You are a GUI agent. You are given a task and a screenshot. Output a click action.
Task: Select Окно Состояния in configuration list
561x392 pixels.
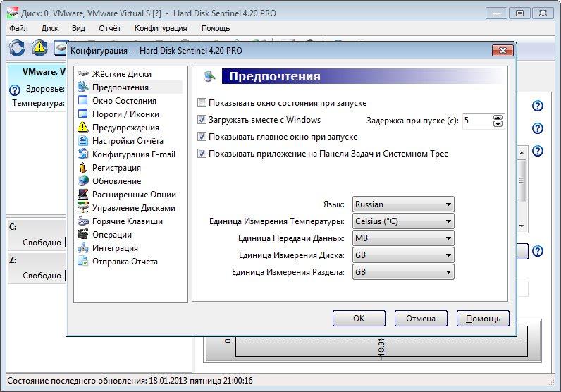point(124,101)
